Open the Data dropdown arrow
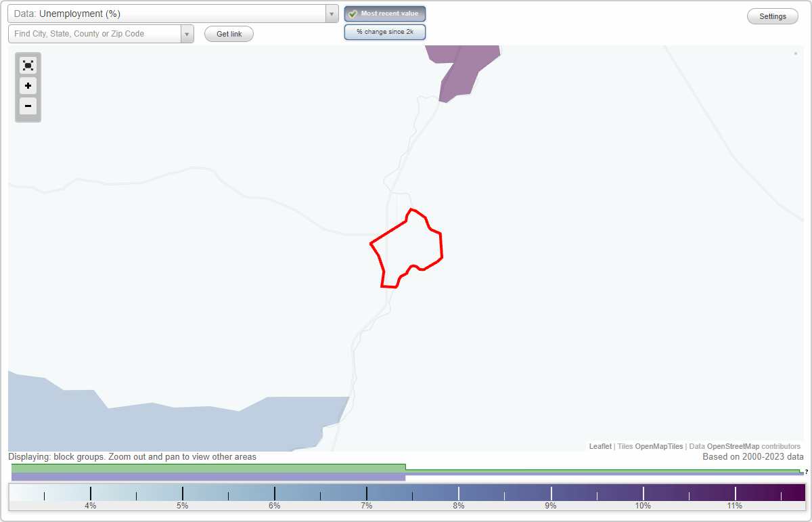 coord(332,14)
